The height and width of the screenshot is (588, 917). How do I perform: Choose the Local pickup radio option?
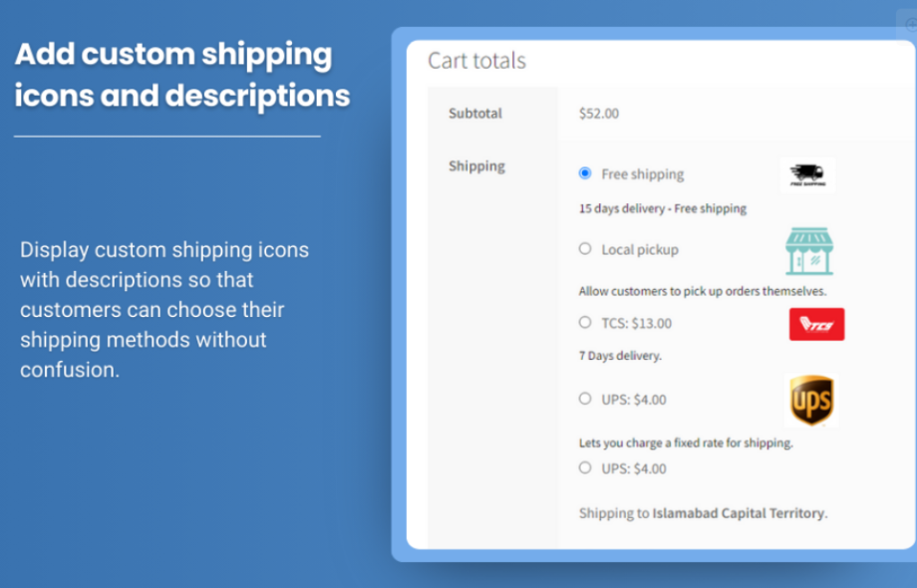point(585,249)
